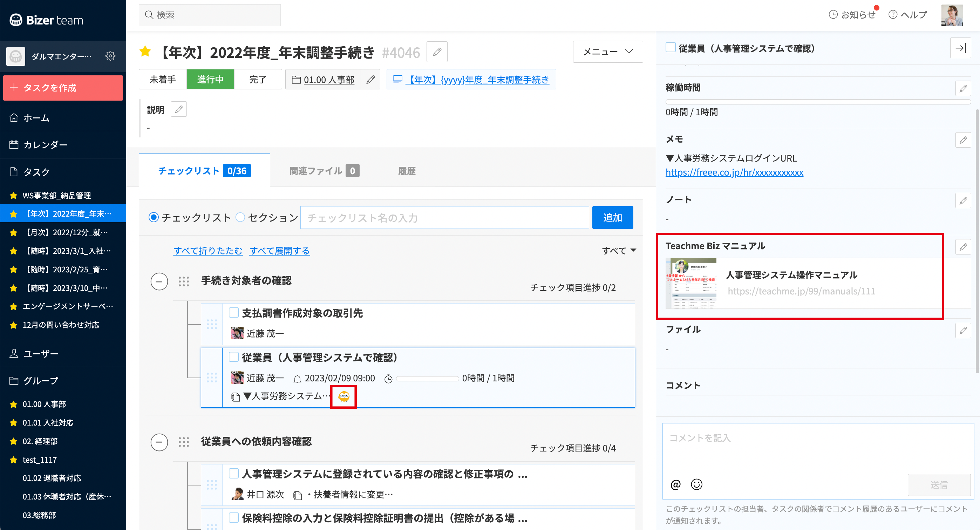Open the freee.co.jp login URL link

click(734, 172)
